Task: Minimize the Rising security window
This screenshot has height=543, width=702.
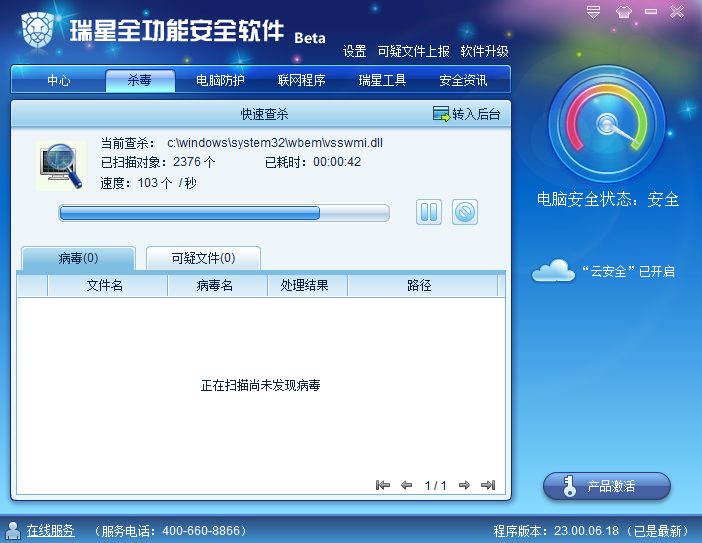Action: point(651,12)
